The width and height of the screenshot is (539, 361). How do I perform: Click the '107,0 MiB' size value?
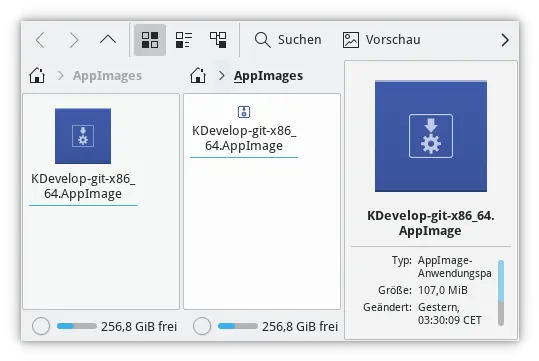(x=443, y=290)
